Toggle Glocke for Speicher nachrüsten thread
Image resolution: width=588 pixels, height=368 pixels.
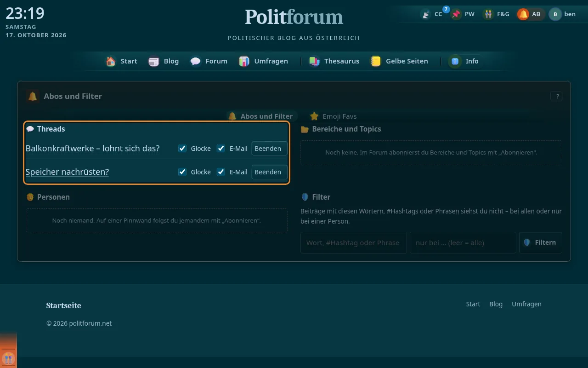tap(182, 172)
